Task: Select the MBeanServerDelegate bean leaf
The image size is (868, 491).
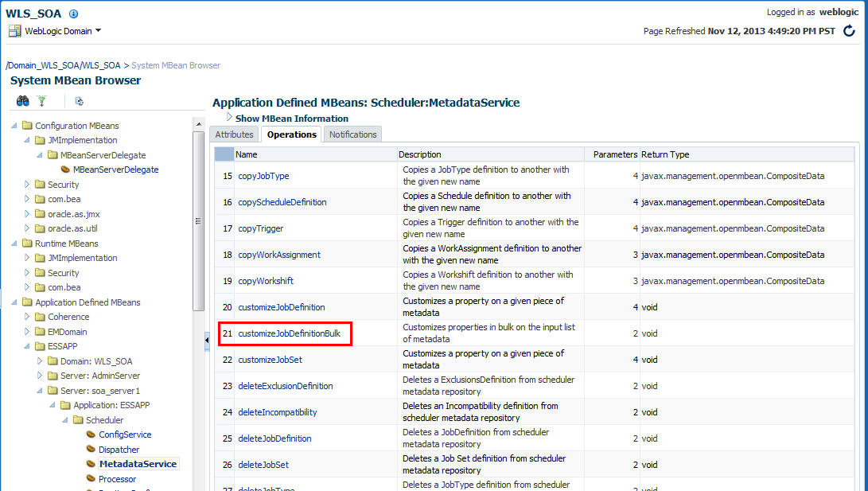Action: pos(115,170)
